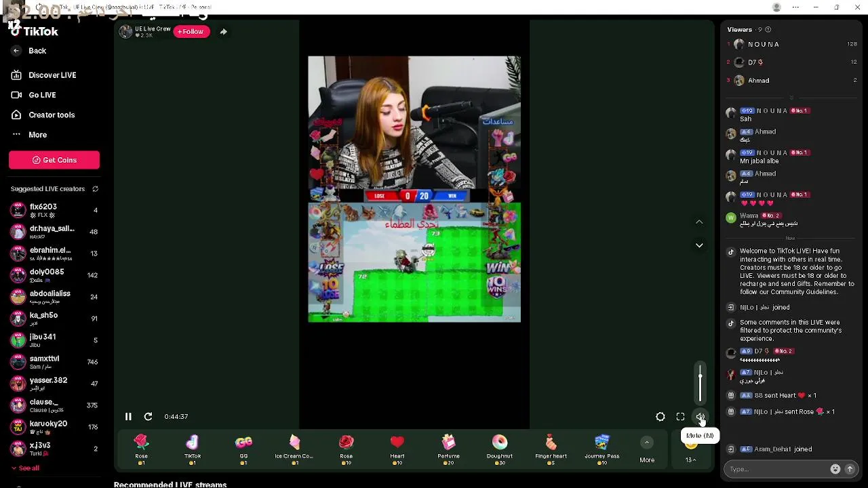Send the Perfume gift
Image resolution: width=868 pixels, height=488 pixels.
pos(449,450)
